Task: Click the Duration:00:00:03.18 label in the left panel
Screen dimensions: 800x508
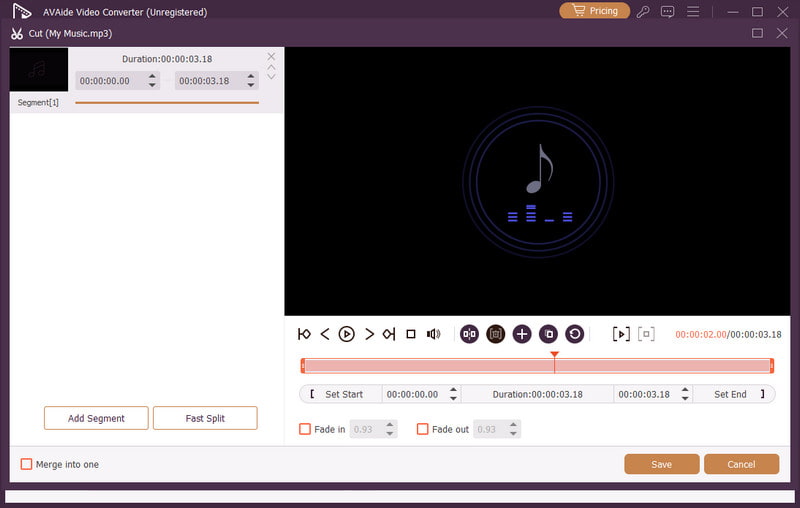Action: click(167, 59)
